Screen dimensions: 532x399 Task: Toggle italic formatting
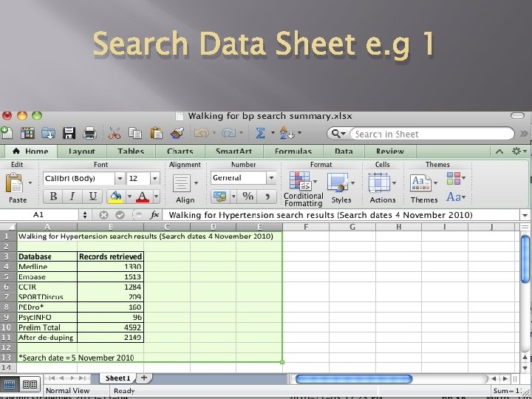click(x=72, y=197)
